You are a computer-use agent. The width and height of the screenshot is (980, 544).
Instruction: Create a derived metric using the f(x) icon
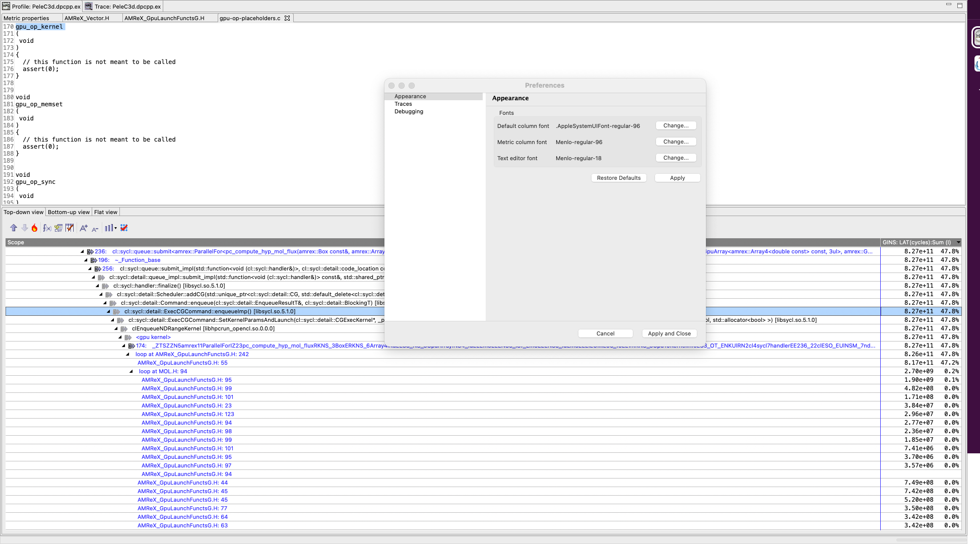coord(47,228)
